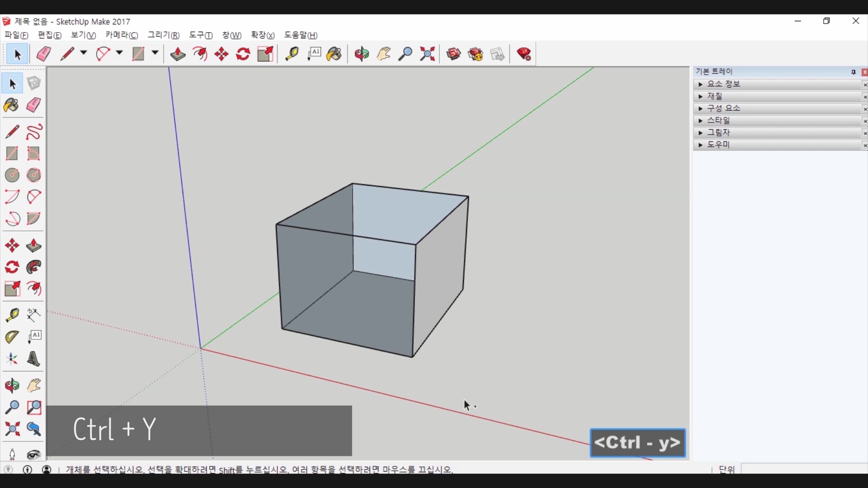Pin the 기본 트레이 panel

(854, 72)
